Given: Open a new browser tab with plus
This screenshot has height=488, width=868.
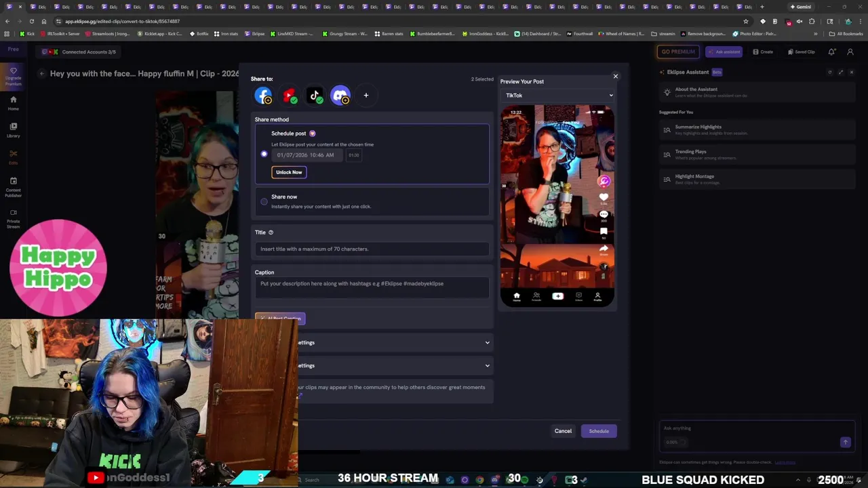Looking at the screenshot, I should (763, 7).
